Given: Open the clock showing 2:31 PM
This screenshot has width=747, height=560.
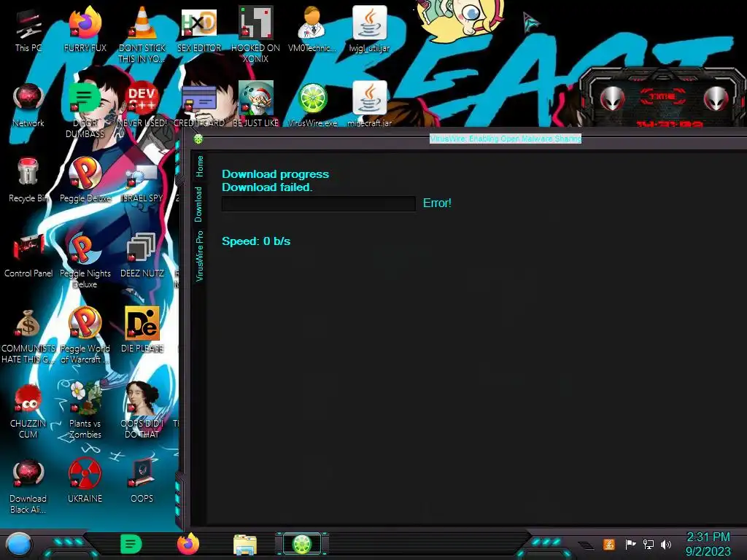Looking at the screenshot, I should 708,544.
